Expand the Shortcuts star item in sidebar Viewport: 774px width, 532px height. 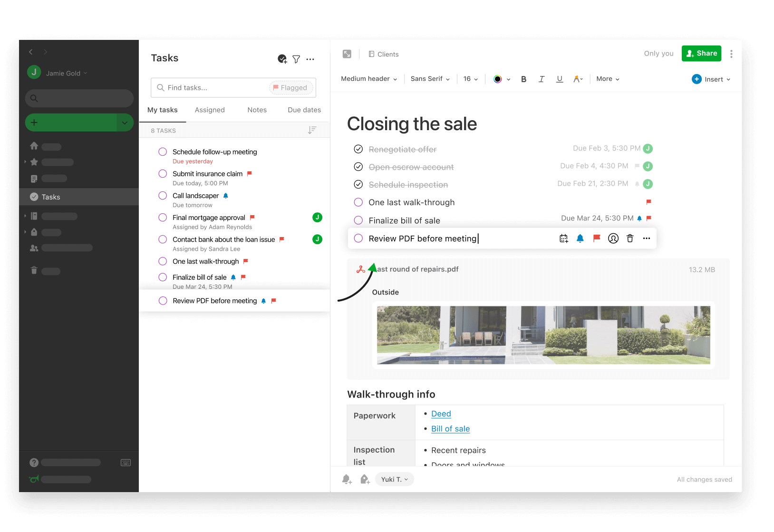pyautogui.click(x=25, y=162)
